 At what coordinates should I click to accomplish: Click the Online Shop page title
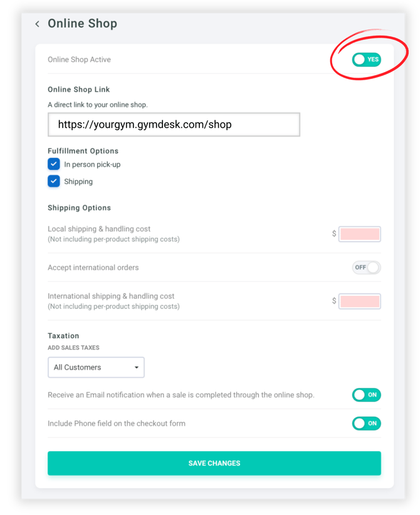[82, 24]
